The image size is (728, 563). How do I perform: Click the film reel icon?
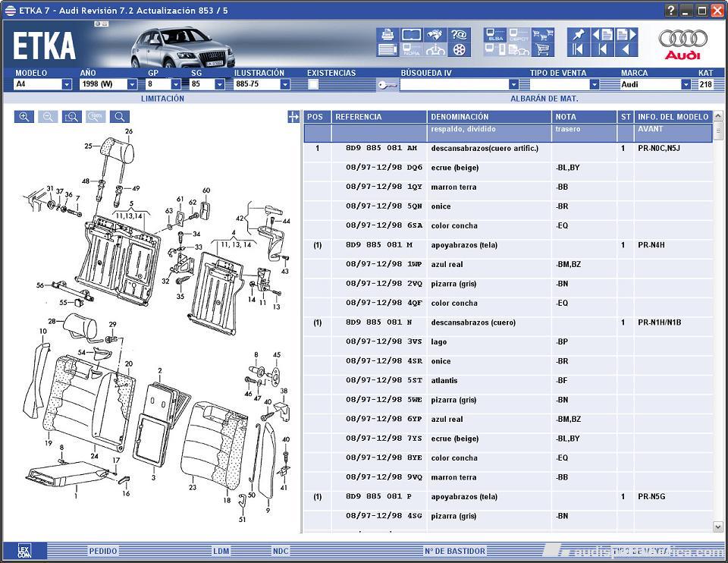459,49
